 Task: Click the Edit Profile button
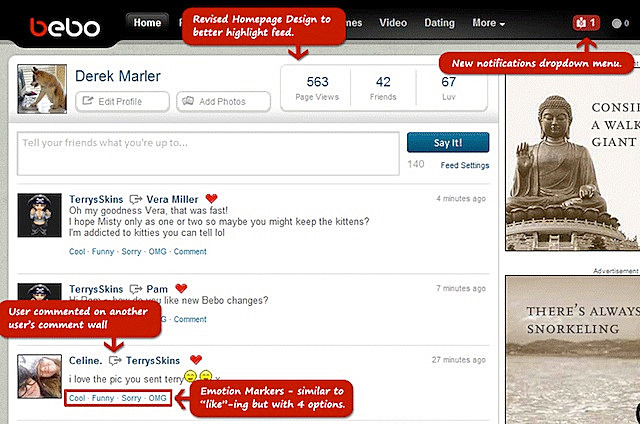122,101
